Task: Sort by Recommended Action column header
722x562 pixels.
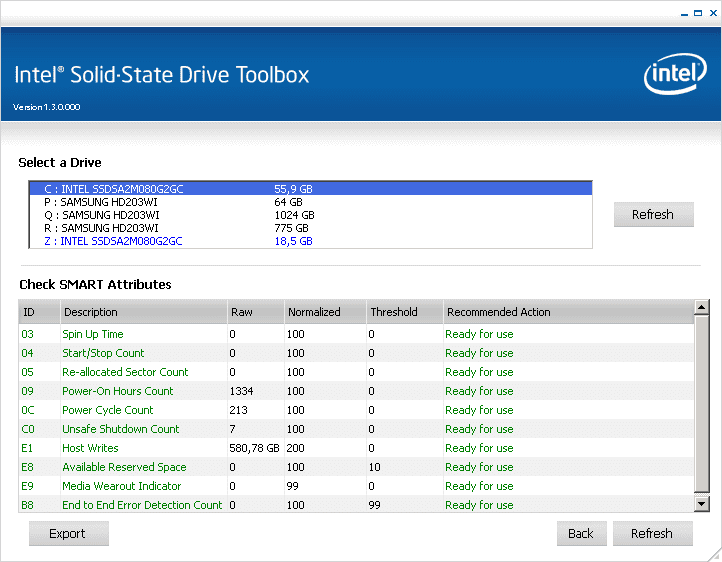Action: [x=568, y=312]
